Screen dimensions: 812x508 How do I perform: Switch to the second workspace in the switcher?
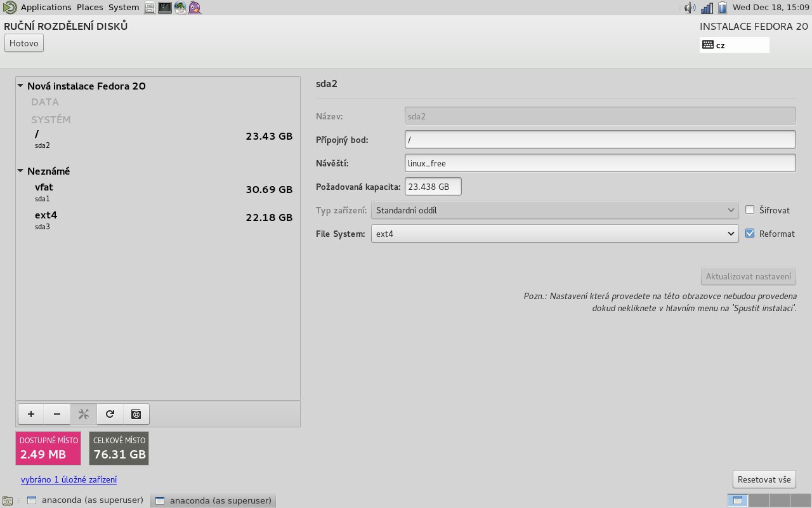tap(759, 500)
